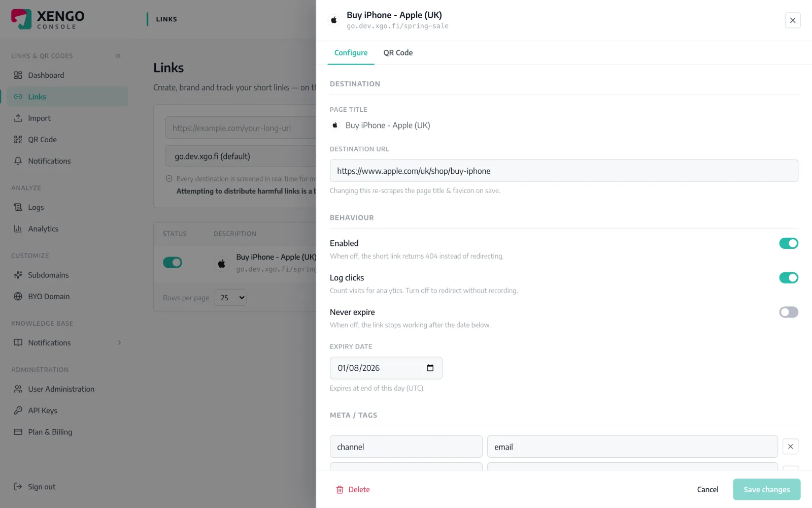Click the Sign out label
Screen dimensions: 812x508
click(42, 487)
